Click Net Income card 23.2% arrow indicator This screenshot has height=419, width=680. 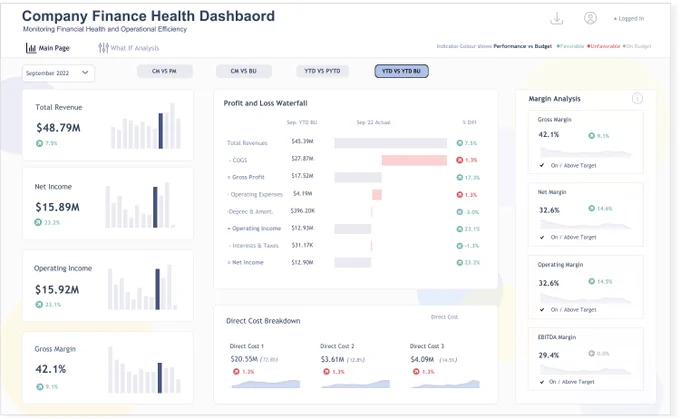coord(38,222)
